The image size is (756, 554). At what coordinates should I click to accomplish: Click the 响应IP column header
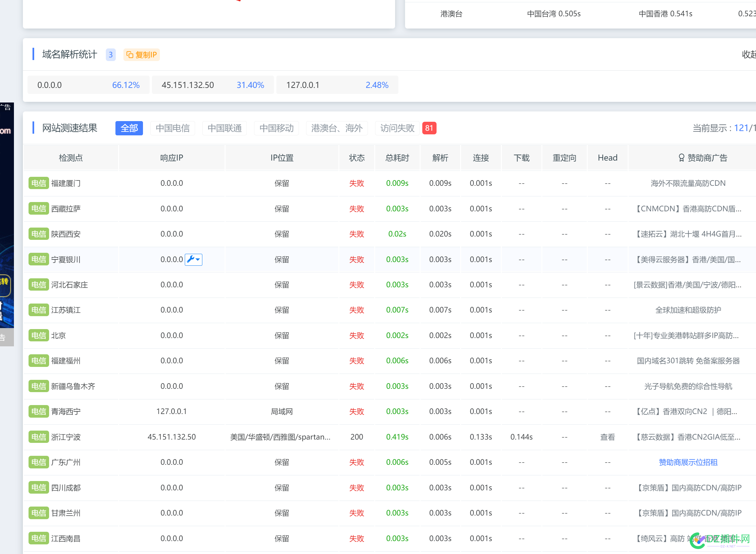[172, 158]
